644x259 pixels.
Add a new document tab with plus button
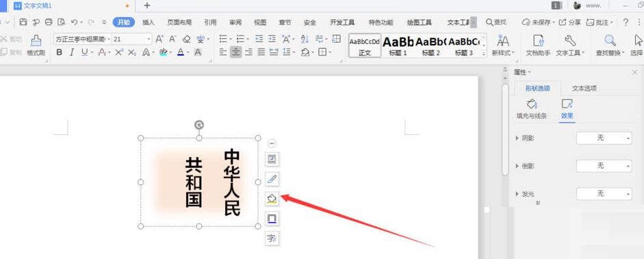pyautogui.click(x=146, y=5)
